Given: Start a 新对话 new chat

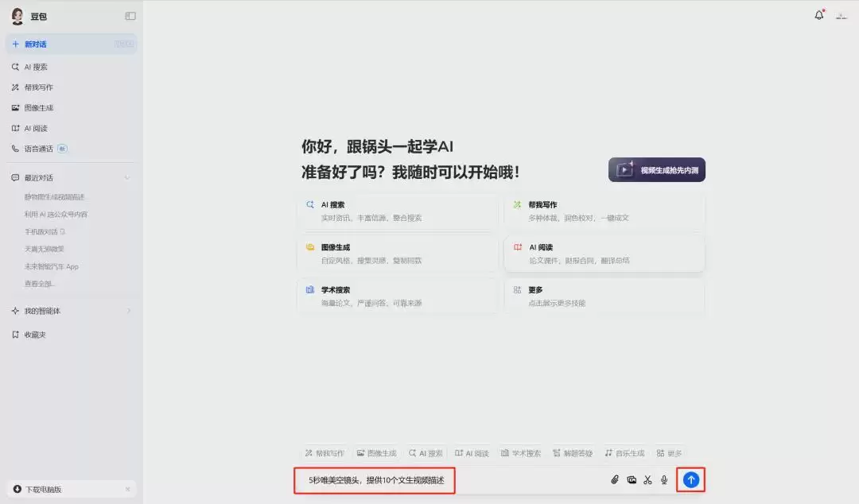Looking at the screenshot, I should pyautogui.click(x=72, y=44).
